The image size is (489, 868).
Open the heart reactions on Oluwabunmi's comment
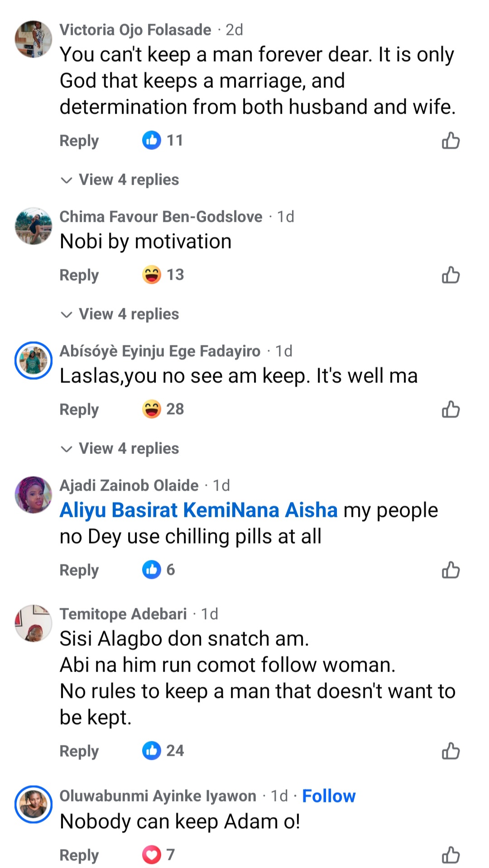tap(158, 854)
